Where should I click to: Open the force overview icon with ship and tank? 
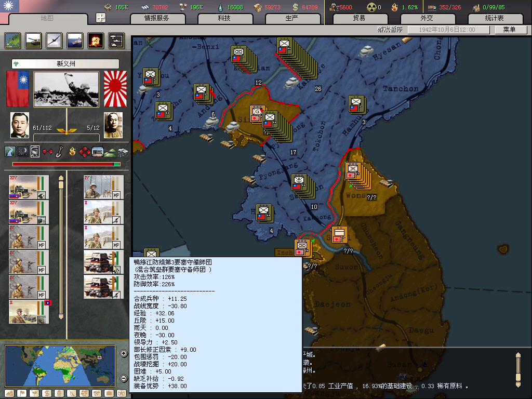tap(116, 41)
